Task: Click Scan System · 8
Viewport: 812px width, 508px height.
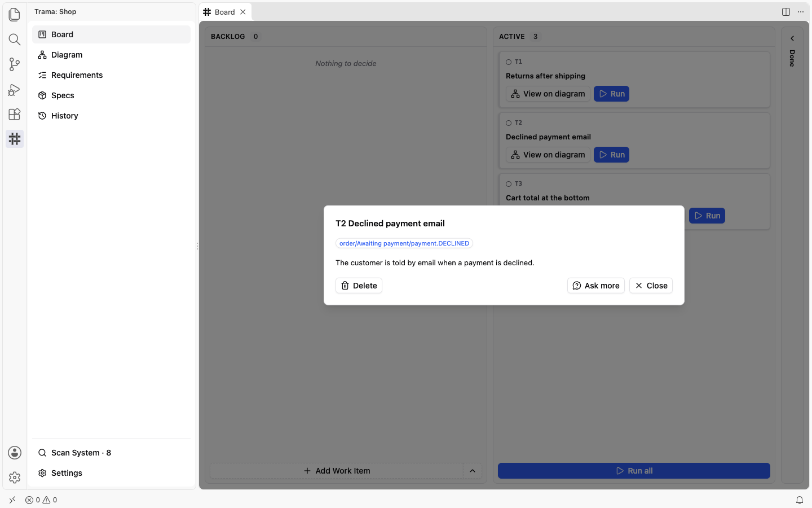Action: [111, 453]
